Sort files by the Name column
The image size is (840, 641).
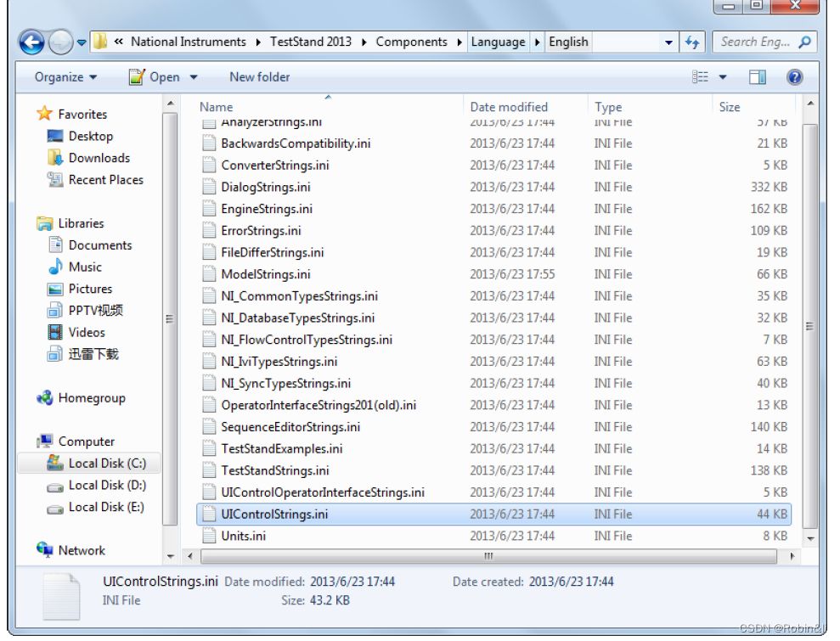215,107
